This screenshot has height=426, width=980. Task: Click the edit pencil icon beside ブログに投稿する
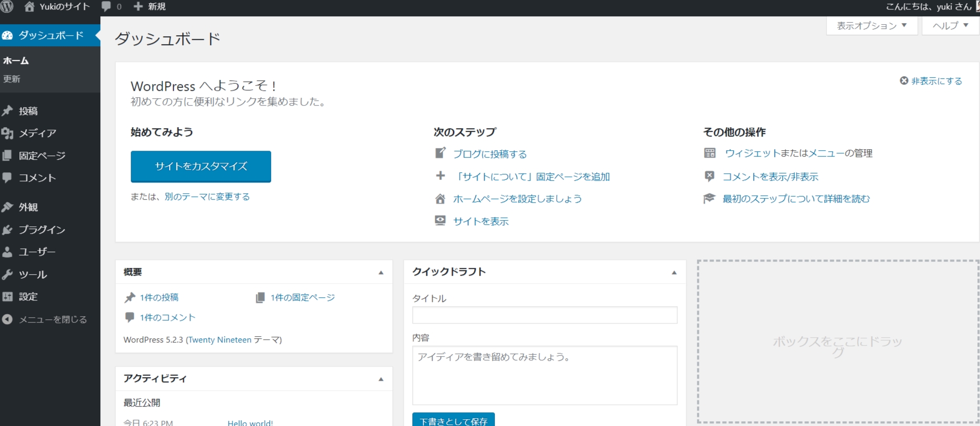[440, 153]
